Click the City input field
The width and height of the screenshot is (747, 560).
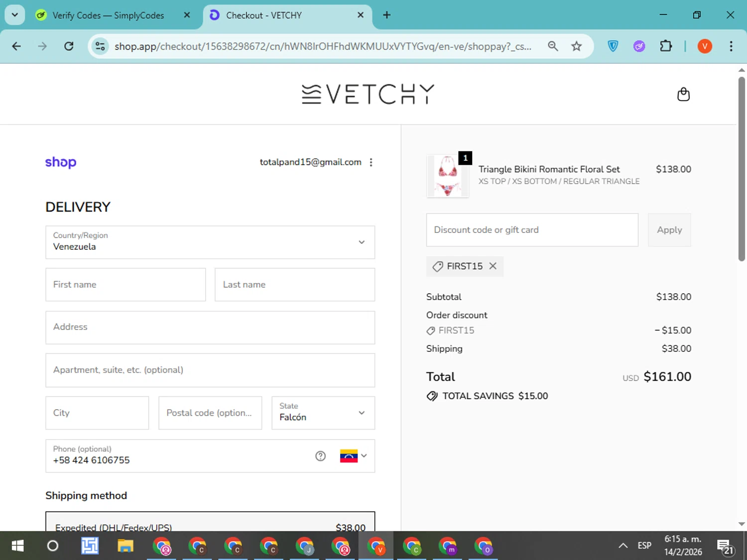[x=97, y=413]
